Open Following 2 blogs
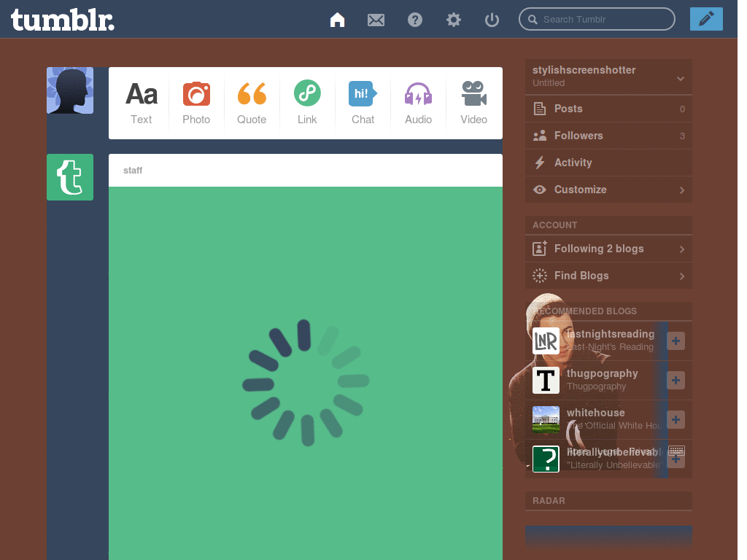Image resolution: width=747 pixels, height=560 pixels. (x=609, y=249)
